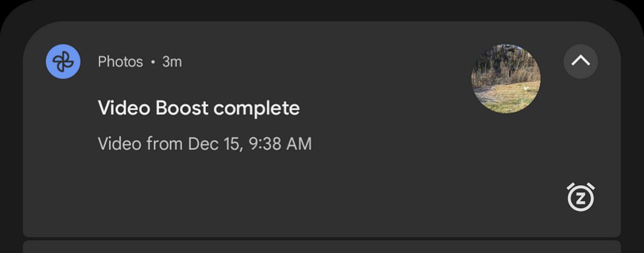The image size is (644, 253).
Task: Click the up-arrow circle button
Action: (581, 62)
